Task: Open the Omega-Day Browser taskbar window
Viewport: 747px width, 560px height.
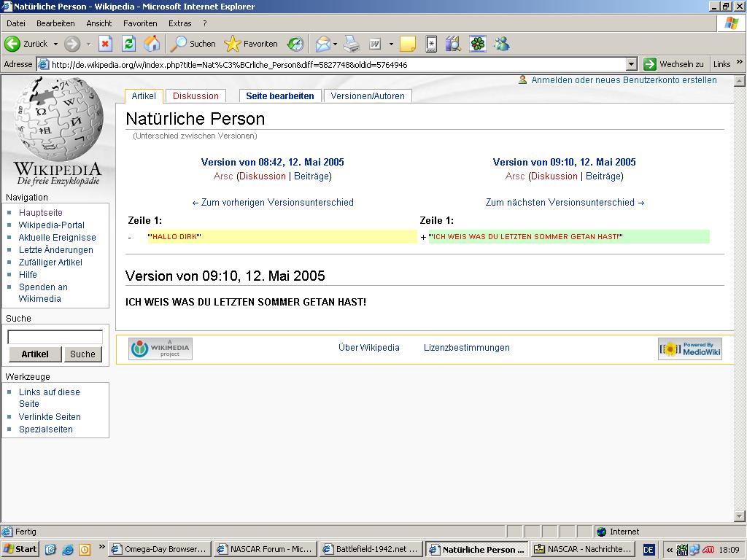Action: (160, 550)
